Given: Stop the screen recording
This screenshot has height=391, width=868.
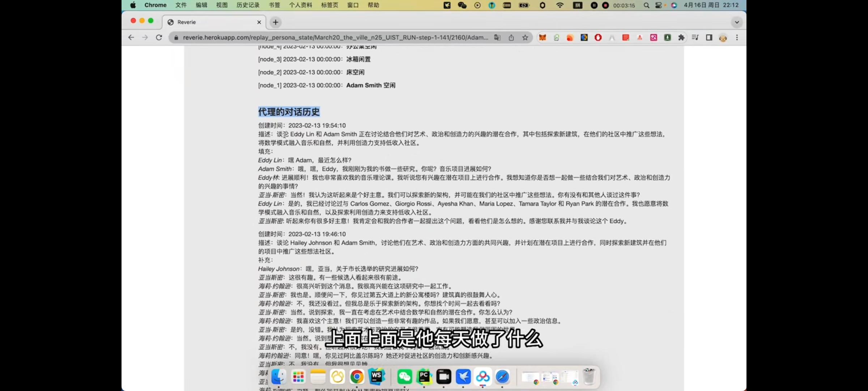Looking at the screenshot, I should [605, 5].
